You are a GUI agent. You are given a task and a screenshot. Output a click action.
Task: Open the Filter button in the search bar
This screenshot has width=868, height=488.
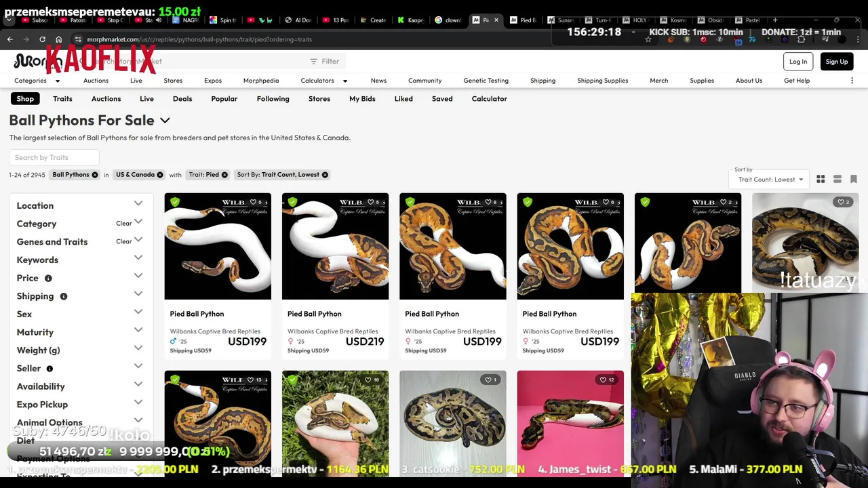pyautogui.click(x=324, y=61)
